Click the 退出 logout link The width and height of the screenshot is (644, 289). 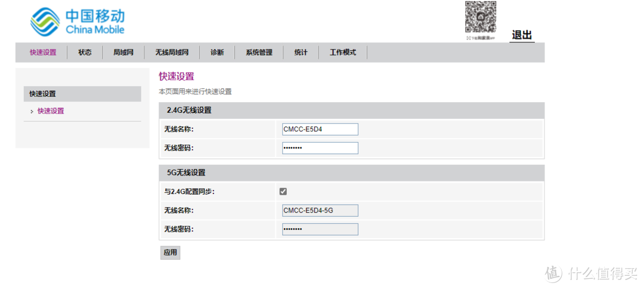pos(522,35)
